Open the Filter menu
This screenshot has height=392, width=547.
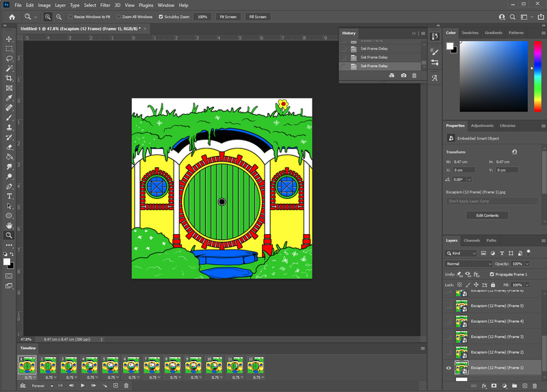click(105, 5)
